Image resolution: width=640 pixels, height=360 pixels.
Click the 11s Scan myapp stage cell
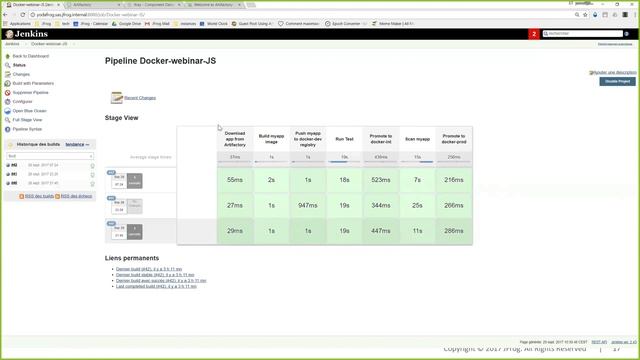click(417, 231)
